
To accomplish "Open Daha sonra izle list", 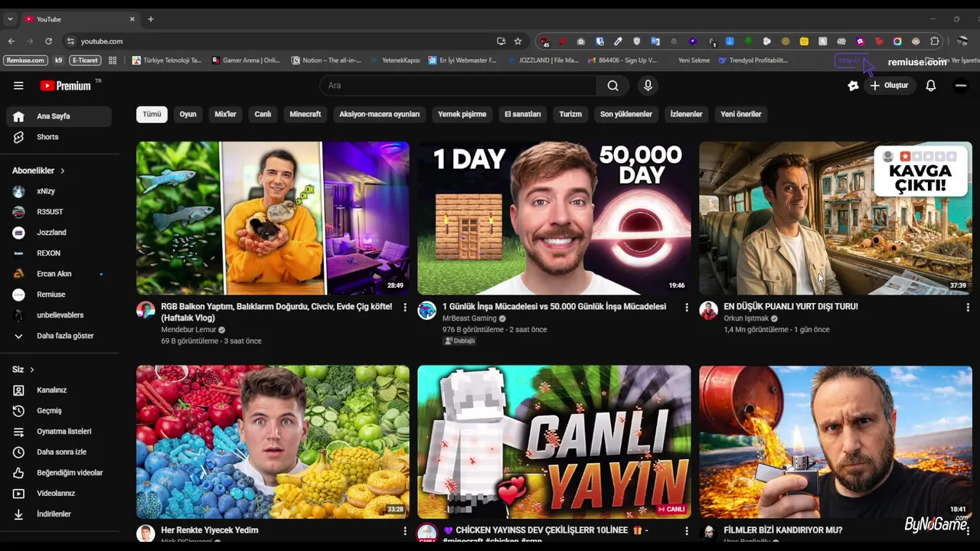I will (59, 452).
